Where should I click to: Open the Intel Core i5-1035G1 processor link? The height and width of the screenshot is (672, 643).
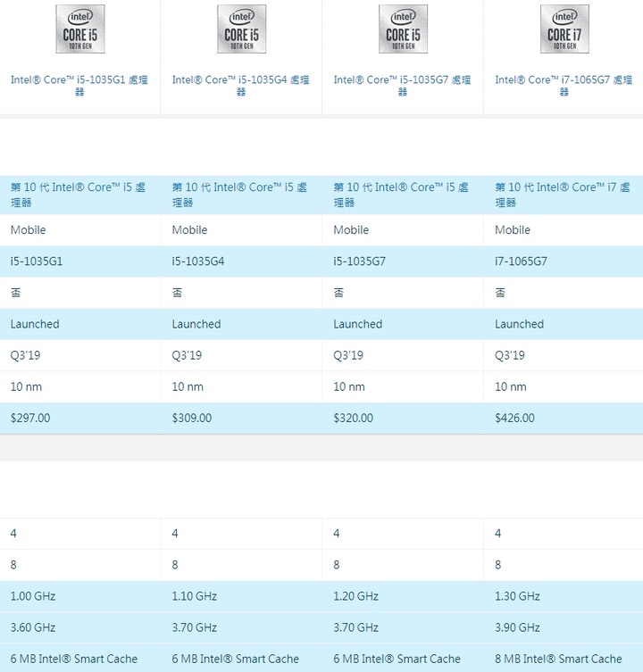79,86
